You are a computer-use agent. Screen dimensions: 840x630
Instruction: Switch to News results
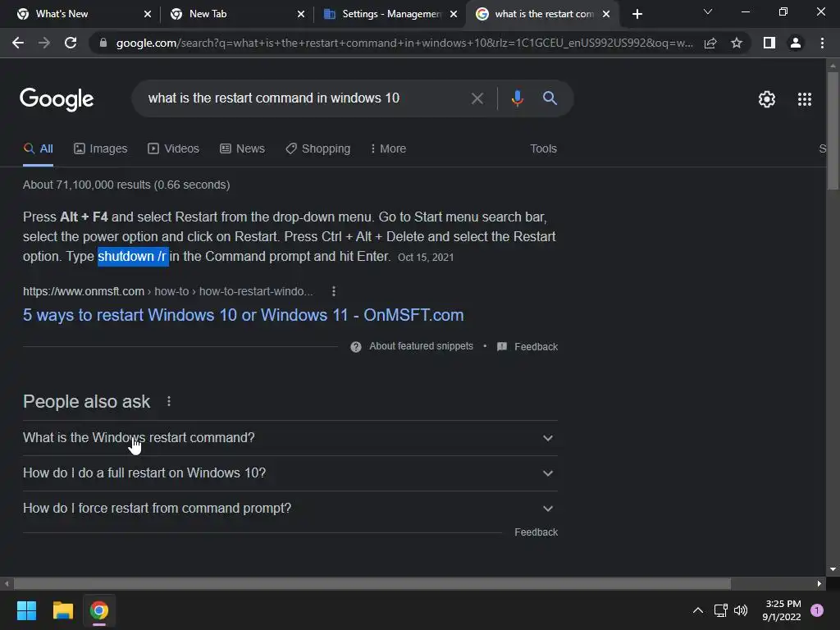point(242,149)
